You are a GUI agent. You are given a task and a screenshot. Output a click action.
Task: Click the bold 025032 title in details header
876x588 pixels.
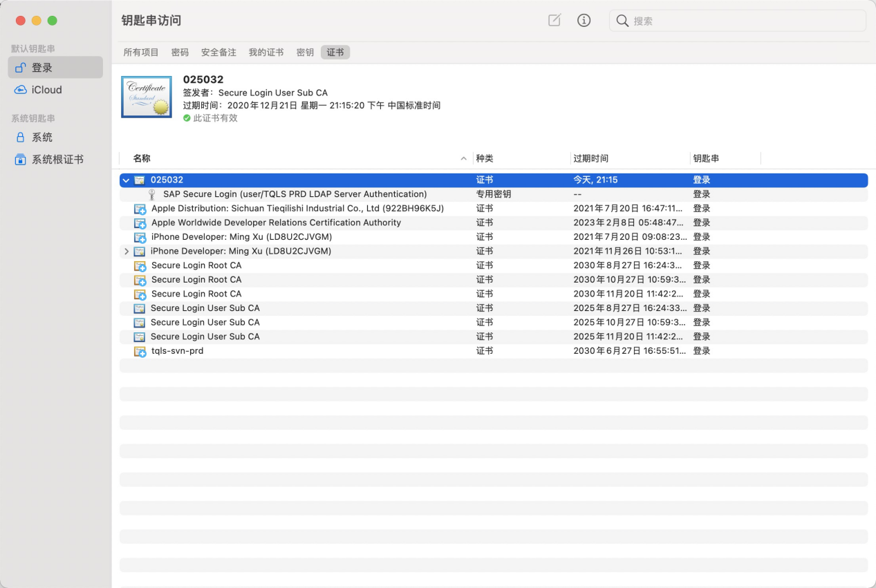203,79
